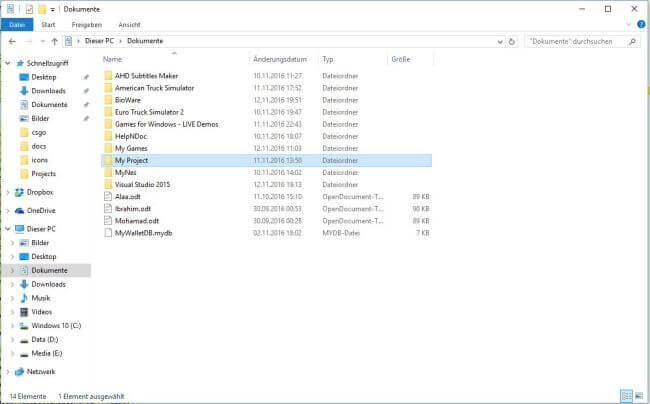Image resolution: width=650 pixels, height=404 pixels.
Task: Open the Freigeben ribbon tab
Action: click(87, 25)
